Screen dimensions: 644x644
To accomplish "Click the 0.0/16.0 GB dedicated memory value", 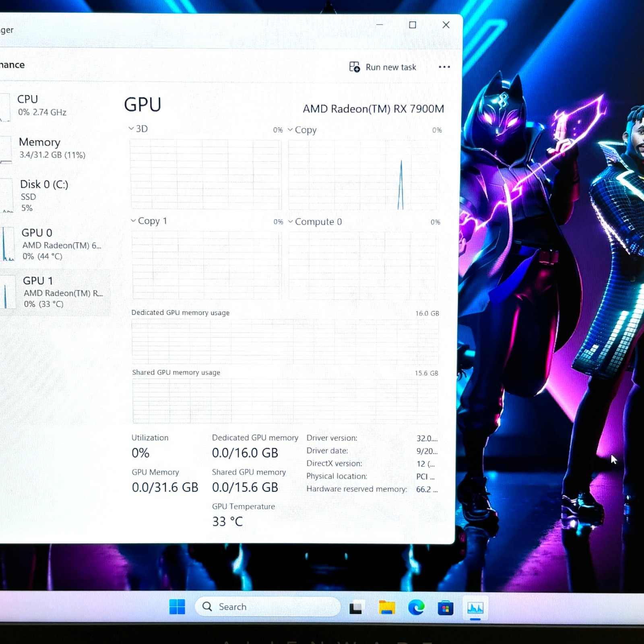I will (x=245, y=453).
